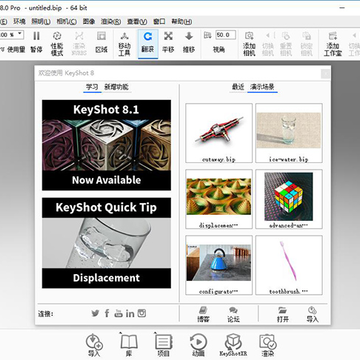Screen dimensions: 360x360
Task: Click the 导入 import button in welcome dialog
Action: [x=313, y=314]
